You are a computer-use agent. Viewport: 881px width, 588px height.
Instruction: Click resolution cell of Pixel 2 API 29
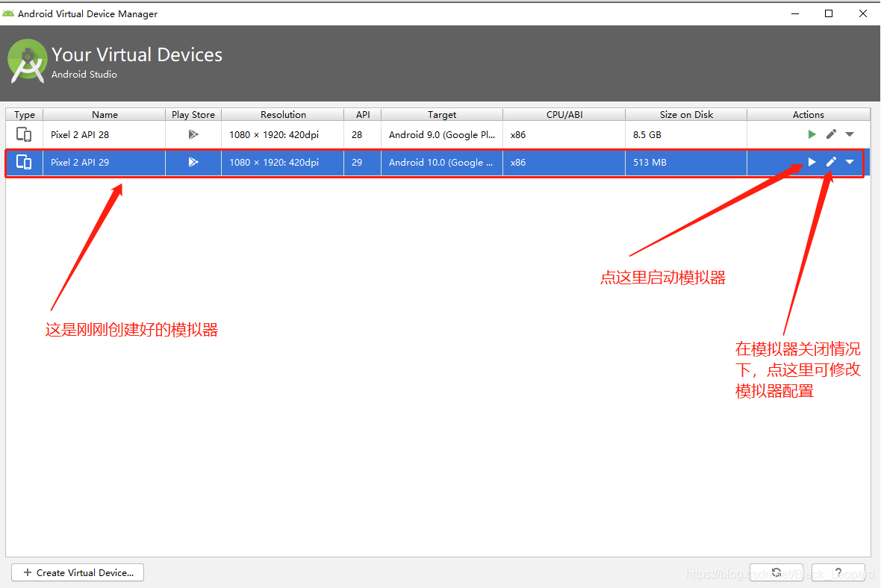pos(283,162)
